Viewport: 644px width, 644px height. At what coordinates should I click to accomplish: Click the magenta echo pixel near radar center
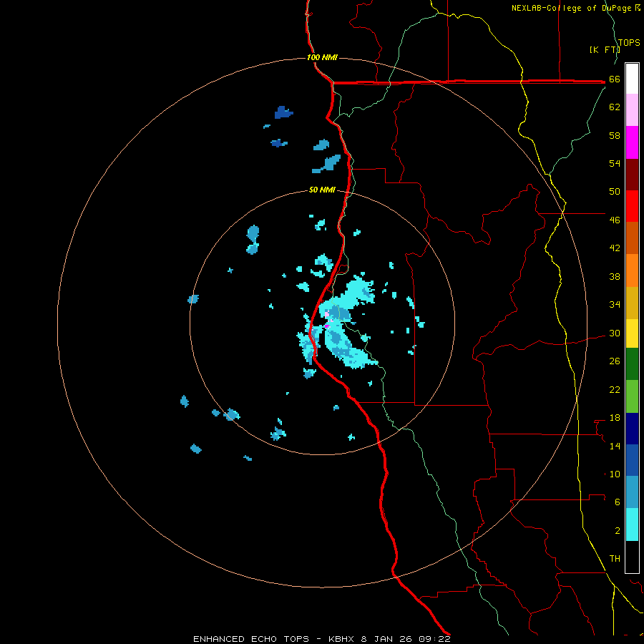tap(327, 326)
